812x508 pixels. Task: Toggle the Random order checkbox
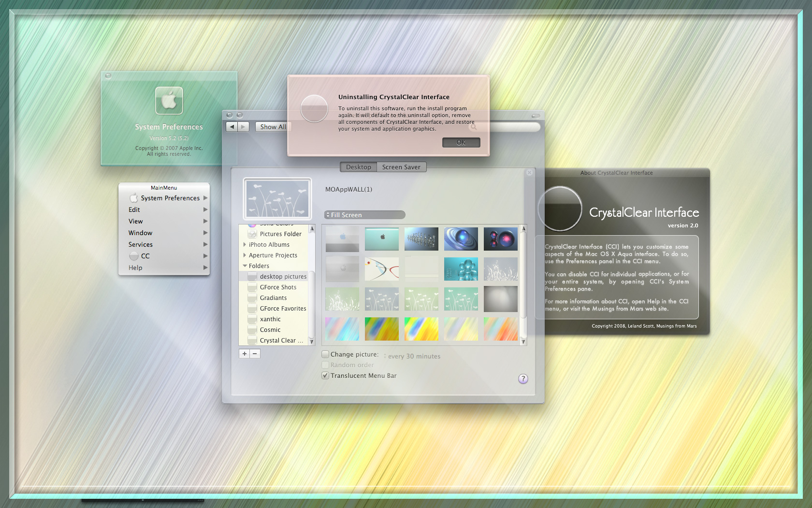tap(325, 365)
